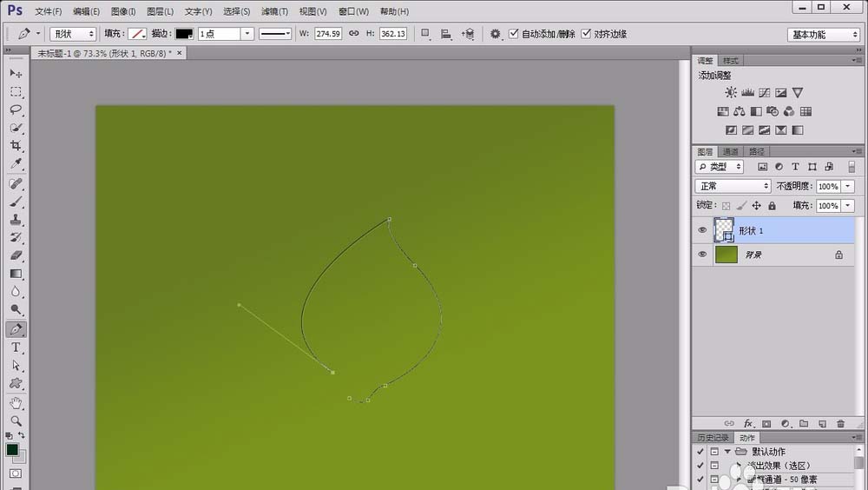Select the Horizontal Type tool
Viewport: 868px width, 490px height.
click(16, 348)
